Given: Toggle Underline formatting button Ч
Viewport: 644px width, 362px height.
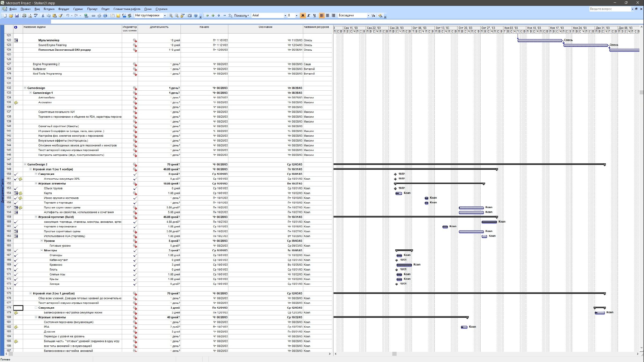Looking at the screenshot, I should [314, 16].
